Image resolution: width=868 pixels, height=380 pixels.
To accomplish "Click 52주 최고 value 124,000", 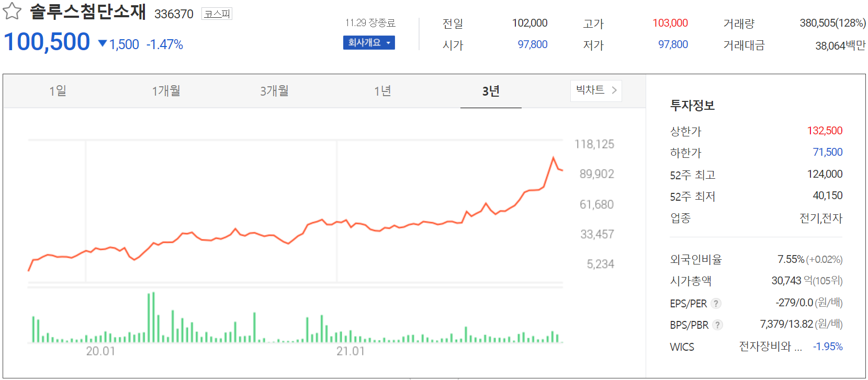I will 825,174.
